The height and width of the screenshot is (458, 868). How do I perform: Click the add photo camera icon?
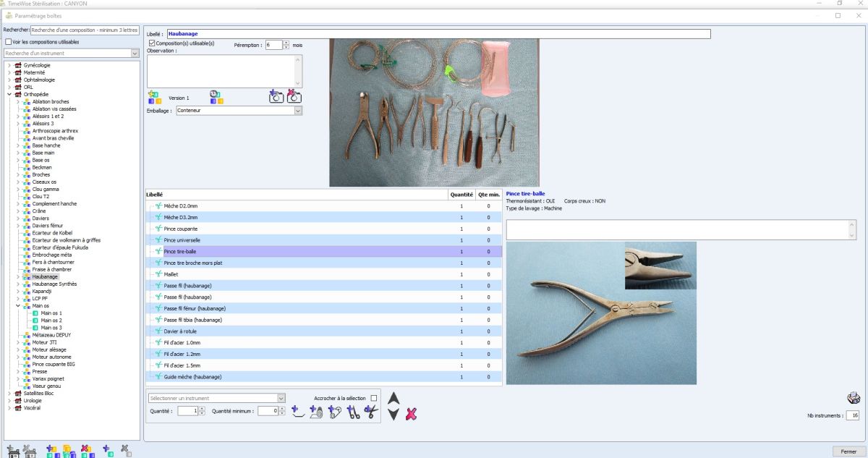[x=276, y=96]
